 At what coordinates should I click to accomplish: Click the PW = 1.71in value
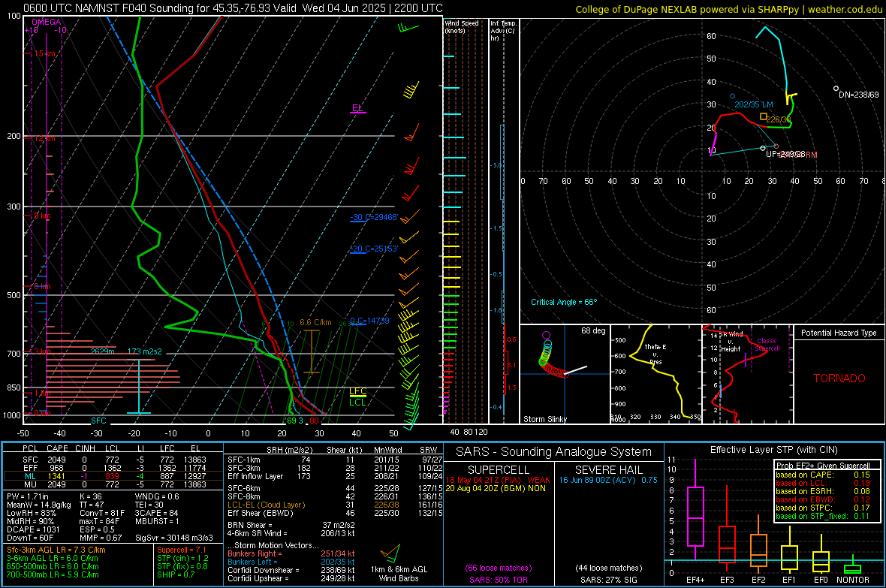(28, 496)
